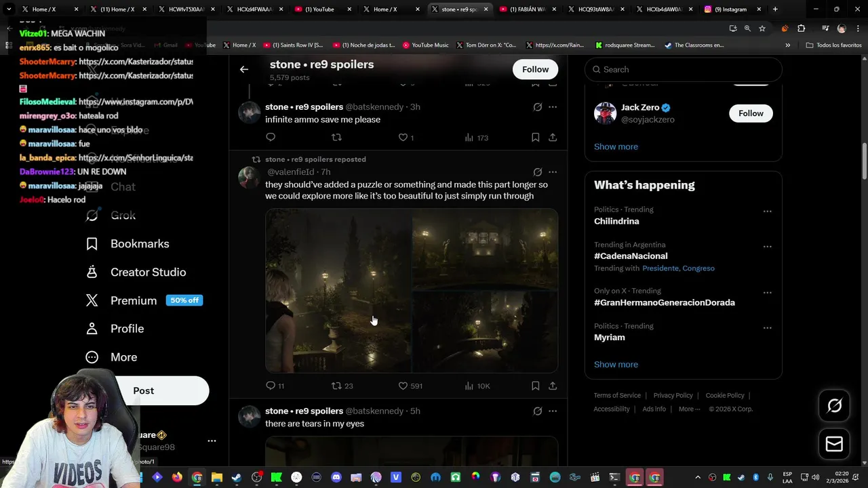Image resolution: width=868 pixels, height=488 pixels.
Task: Share the infinite ammo save me post
Action: tap(553, 138)
